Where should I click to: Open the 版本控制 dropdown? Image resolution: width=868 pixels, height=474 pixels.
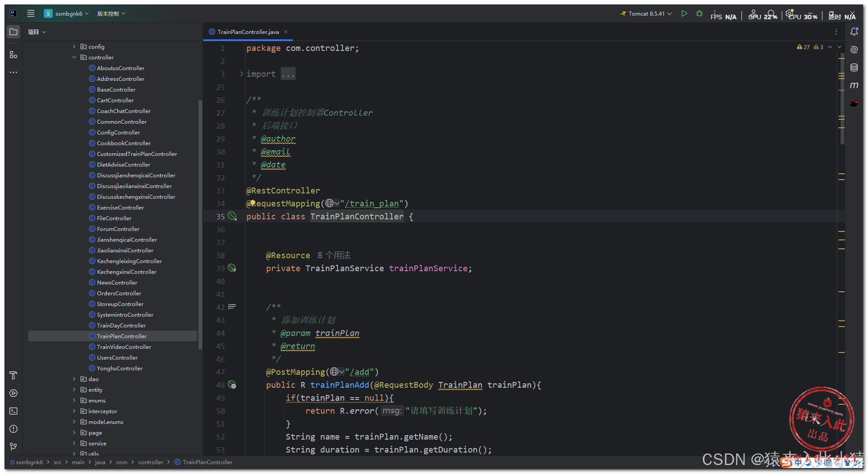pyautogui.click(x=111, y=13)
